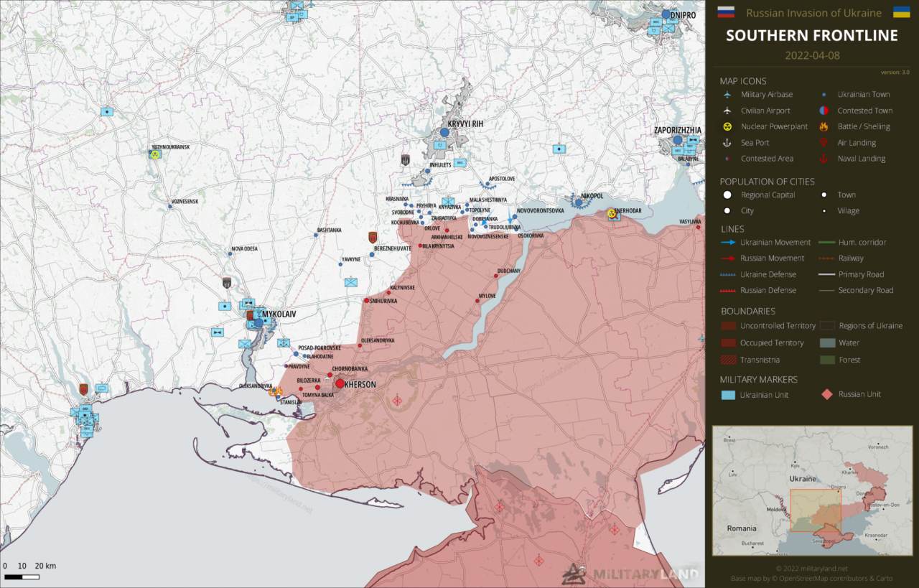Click the Occupied Territory color swatch
The image size is (919, 588).
click(728, 343)
